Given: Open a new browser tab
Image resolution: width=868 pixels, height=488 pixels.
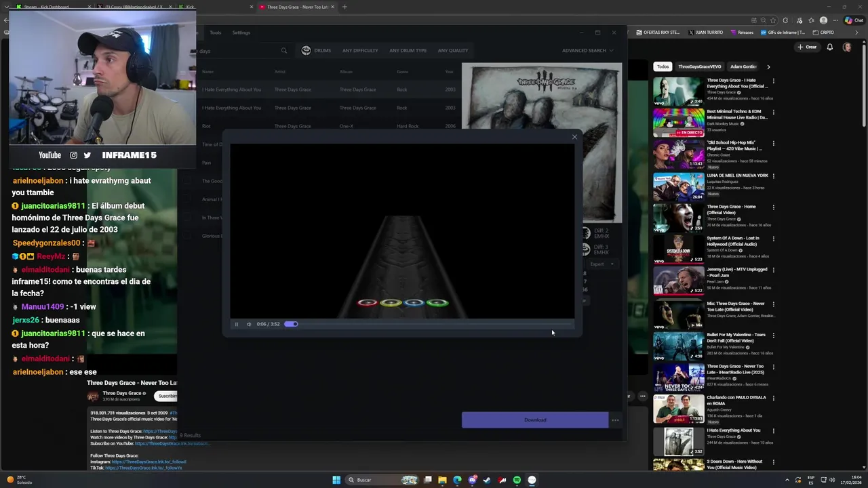Looking at the screenshot, I should [344, 7].
